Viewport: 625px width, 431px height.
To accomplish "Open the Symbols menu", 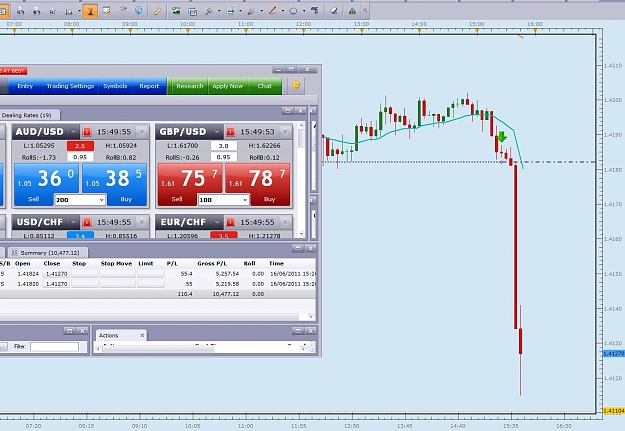I will point(115,86).
